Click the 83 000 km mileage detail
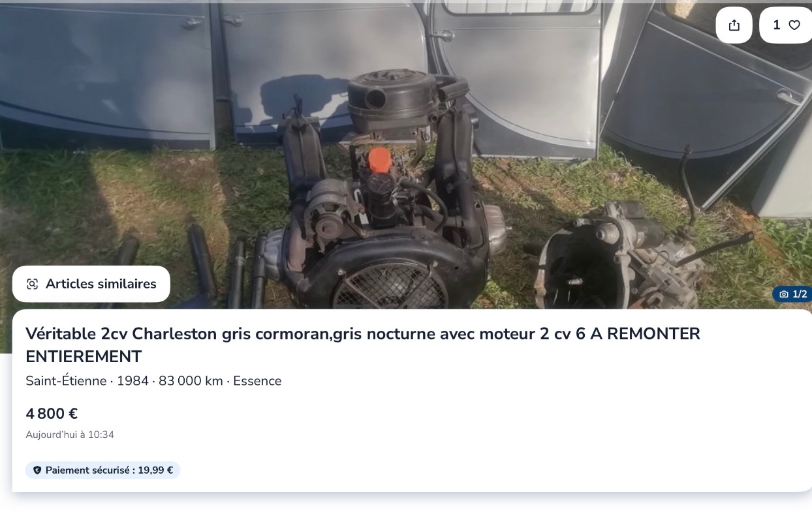This screenshot has height=522, width=812. point(191,381)
